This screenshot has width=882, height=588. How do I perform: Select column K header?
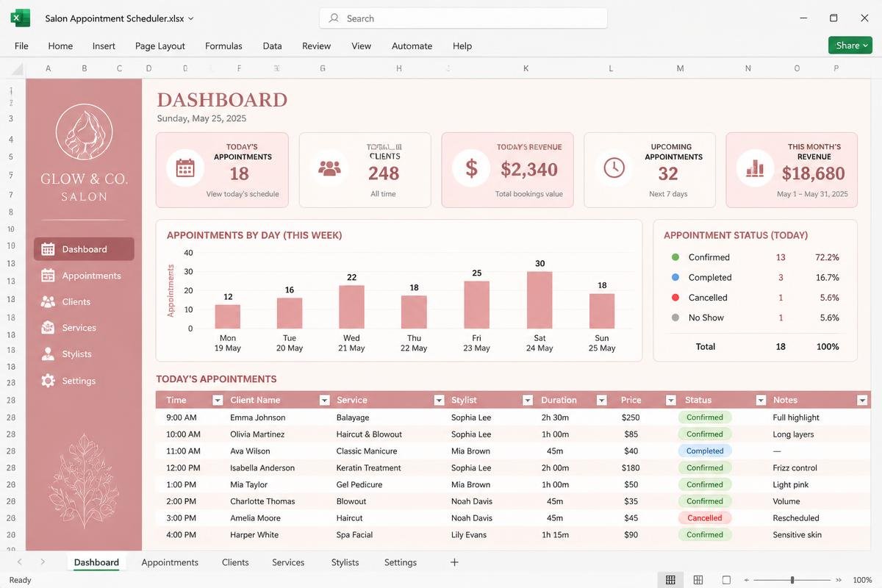[526, 68]
